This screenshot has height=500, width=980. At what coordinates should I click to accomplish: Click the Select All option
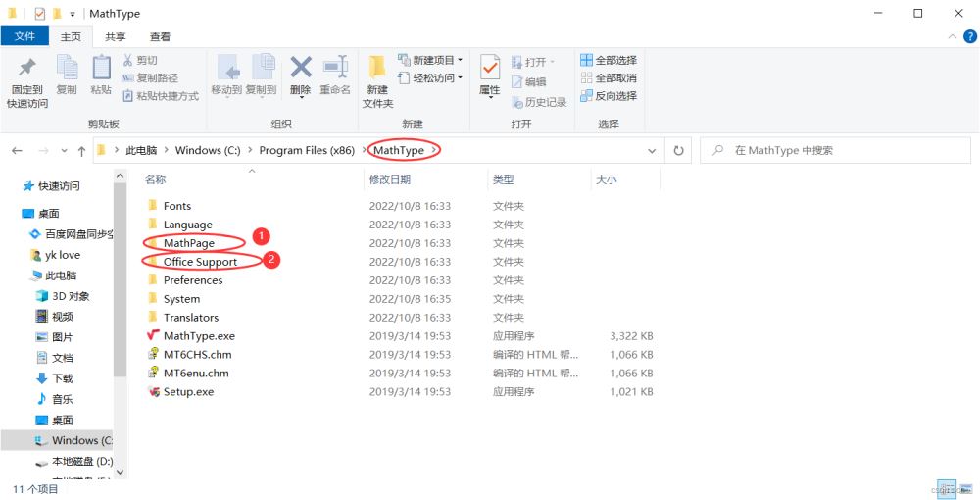click(x=609, y=60)
